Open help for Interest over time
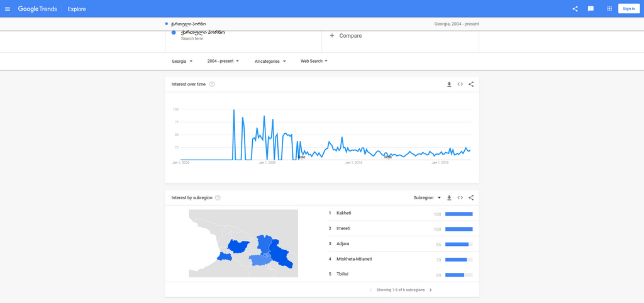Viewport: 644px width, 303px height. coord(212,84)
